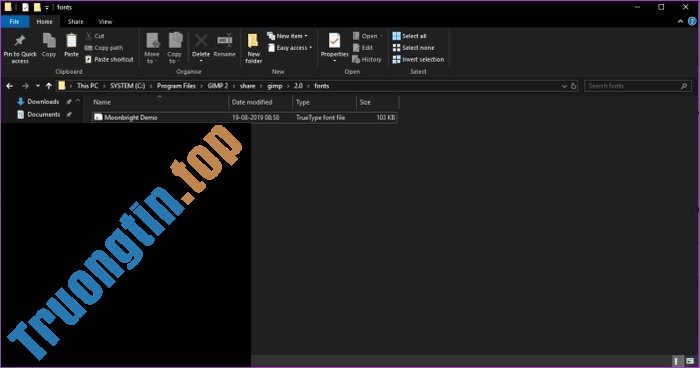Open the File tab
Viewport: 700px width, 368px height.
14,21
